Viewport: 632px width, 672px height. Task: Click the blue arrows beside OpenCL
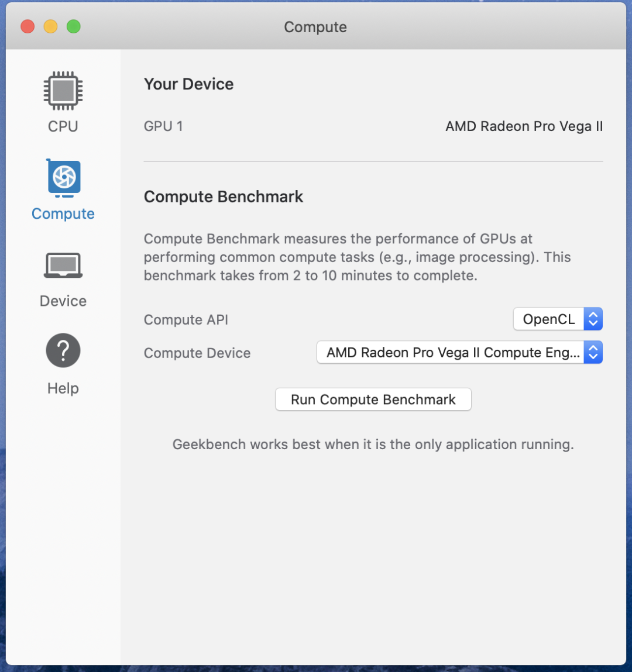593,319
